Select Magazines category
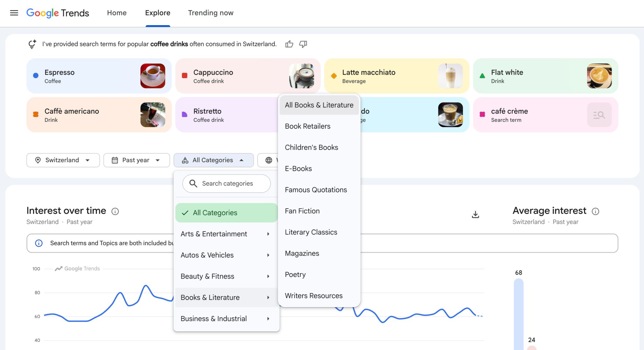The image size is (644, 350). 319,253
